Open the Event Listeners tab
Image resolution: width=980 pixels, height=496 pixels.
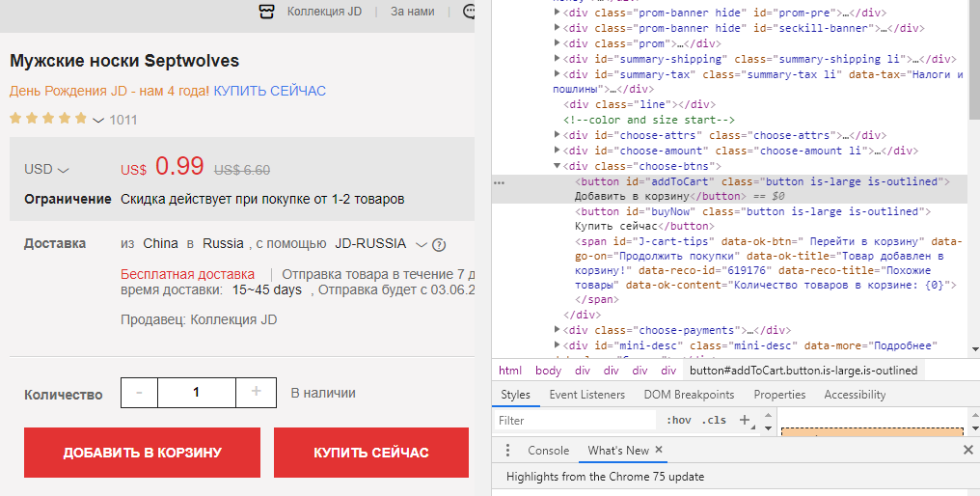coord(586,395)
